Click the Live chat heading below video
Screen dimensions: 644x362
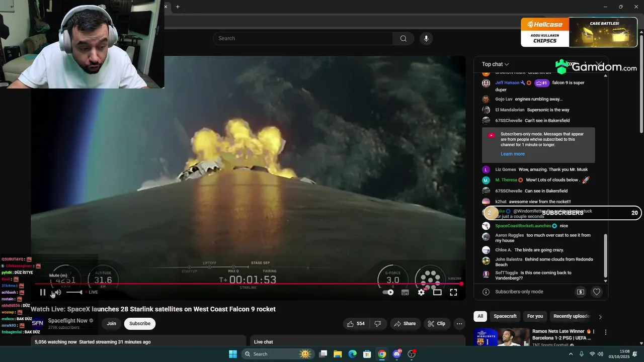263,342
